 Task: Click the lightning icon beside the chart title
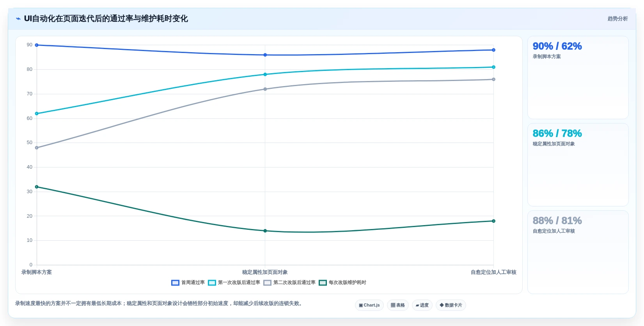[x=18, y=19]
